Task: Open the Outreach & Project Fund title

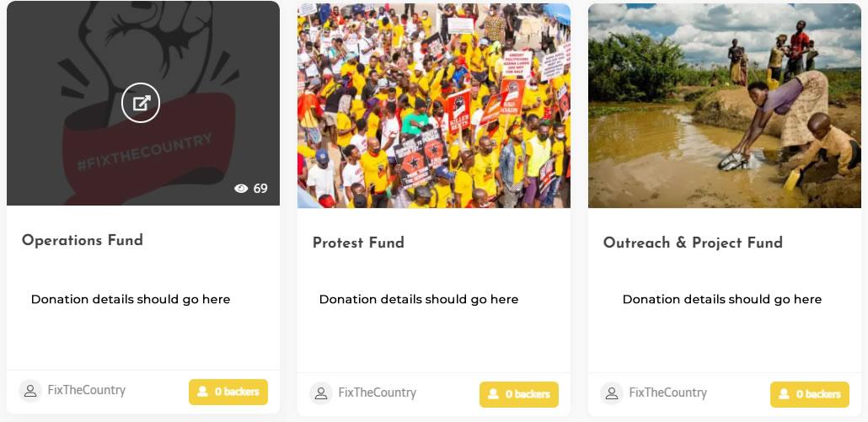Action: (693, 243)
